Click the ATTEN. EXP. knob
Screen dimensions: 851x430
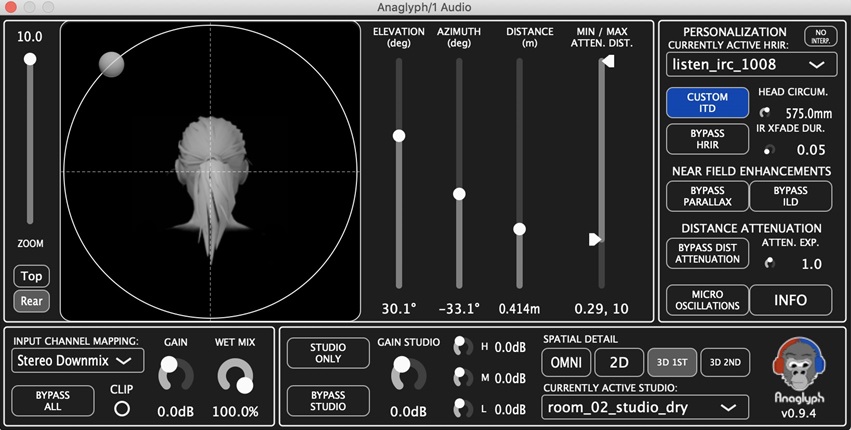click(x=769, y=263)
